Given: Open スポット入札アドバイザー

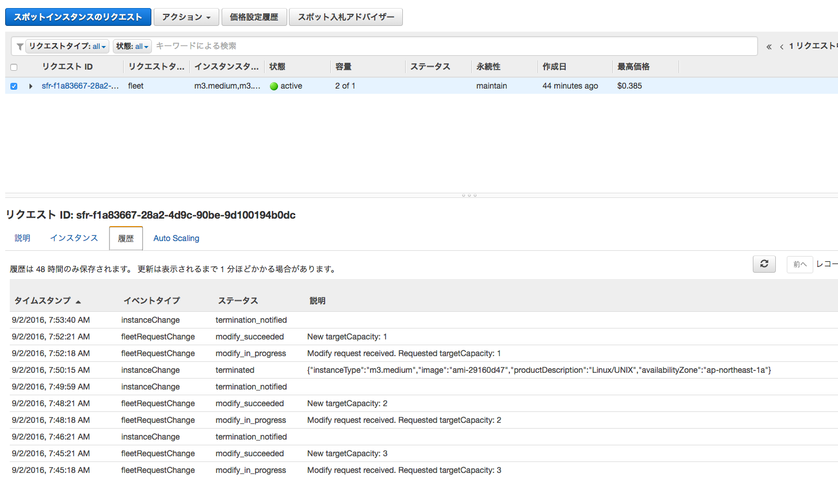Looking at the screenshot, I should [x=346, y=17].
